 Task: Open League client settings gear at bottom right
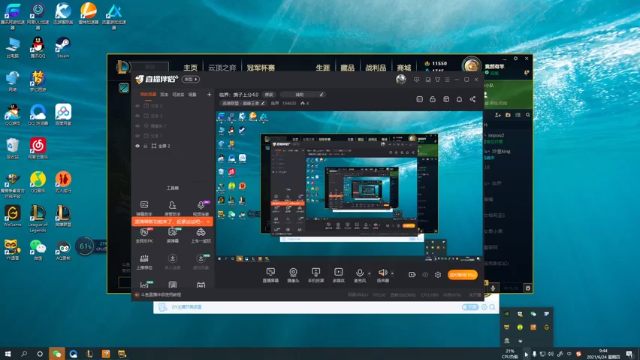pyautogui.click(x=528, y=289)
